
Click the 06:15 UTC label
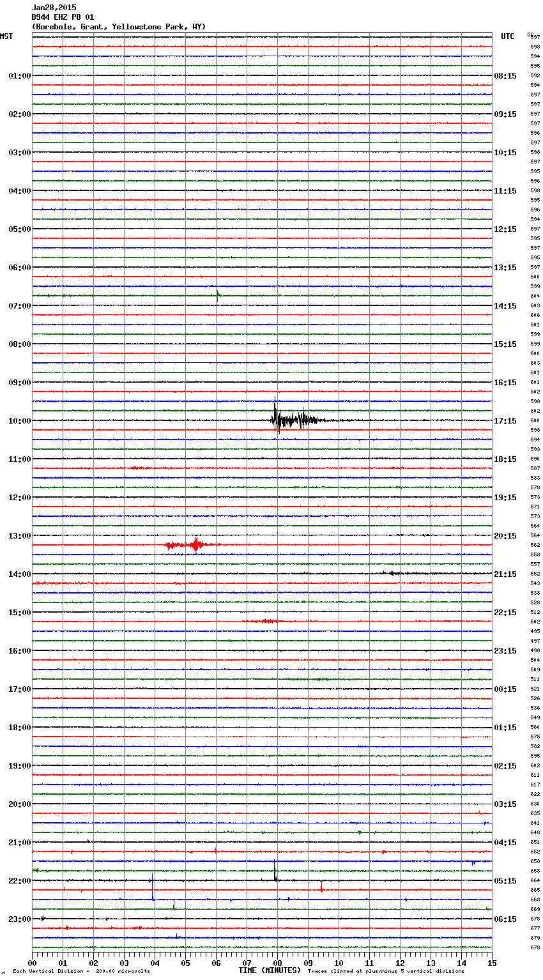pyautogui.click(x=505, y=919)
